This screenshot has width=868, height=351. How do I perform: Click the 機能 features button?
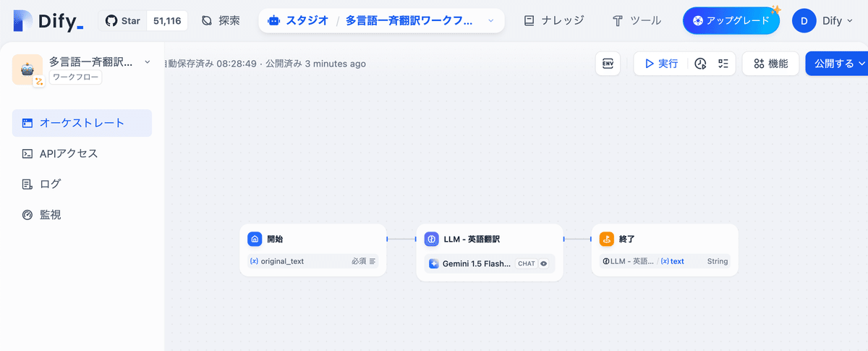[770, 64]
